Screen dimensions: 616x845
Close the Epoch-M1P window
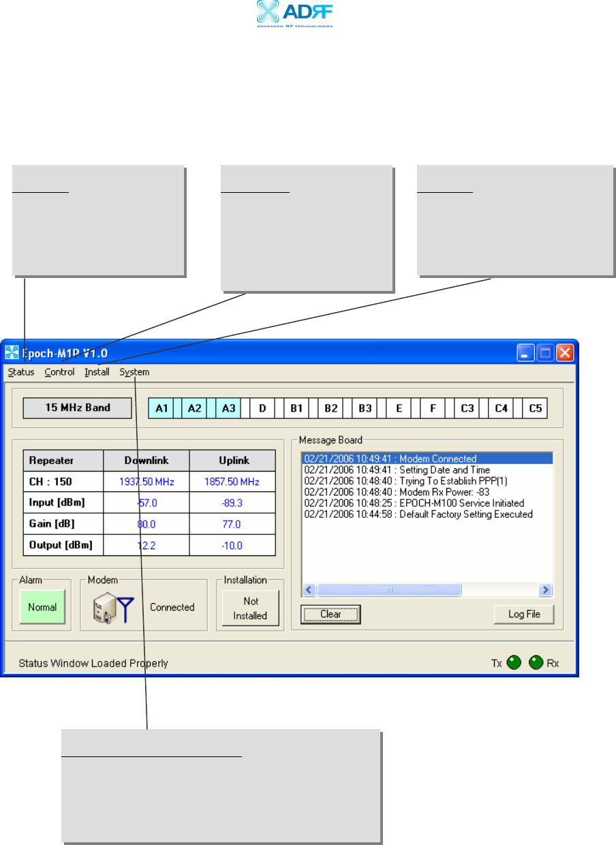pyautogui.click(x=566, y=353)
